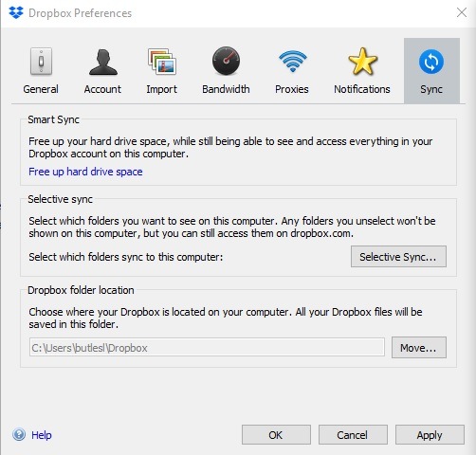Open the General preferences tab
476x455 pixels.
tap(41, 71)
